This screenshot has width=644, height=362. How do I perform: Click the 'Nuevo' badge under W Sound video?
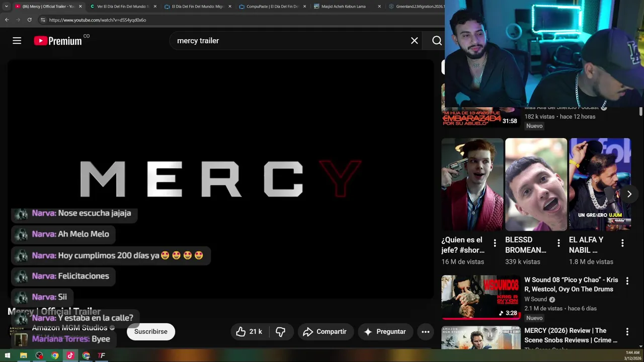click(x=534, y=318)
